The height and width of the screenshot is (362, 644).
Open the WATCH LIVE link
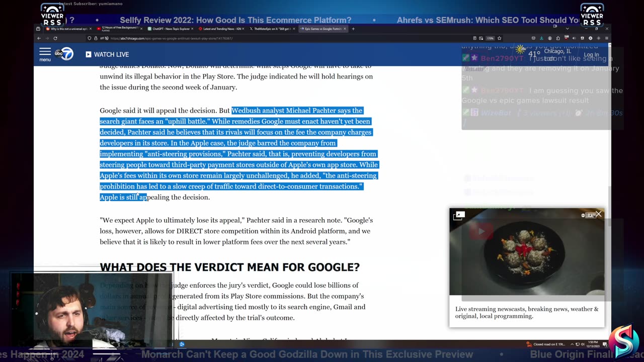point(107,54)
